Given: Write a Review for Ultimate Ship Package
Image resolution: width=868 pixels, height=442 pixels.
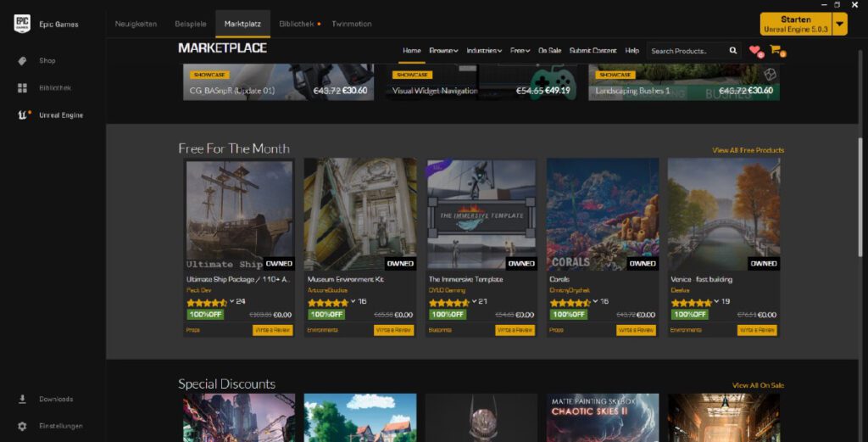Looking at the screenshot, I should (x=272, y=330).
